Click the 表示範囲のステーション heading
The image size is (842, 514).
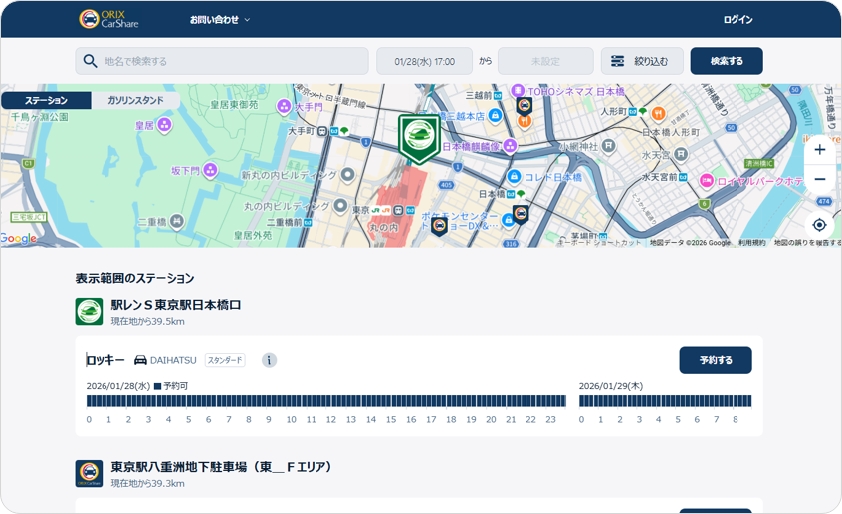click(135, 278)
